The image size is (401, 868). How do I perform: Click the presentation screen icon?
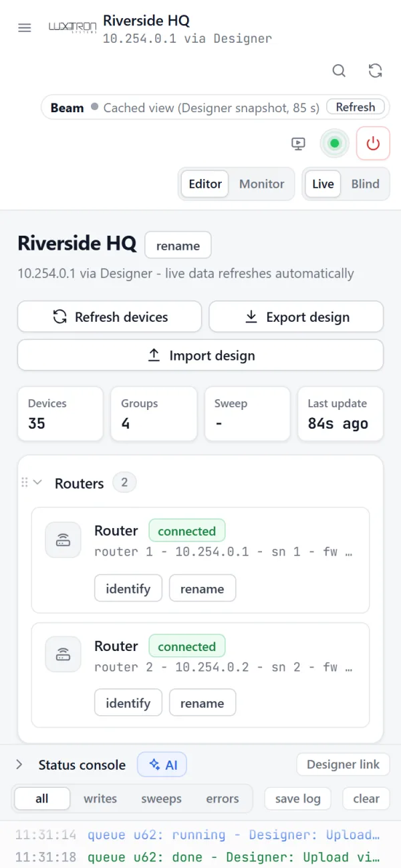[299, 144]
